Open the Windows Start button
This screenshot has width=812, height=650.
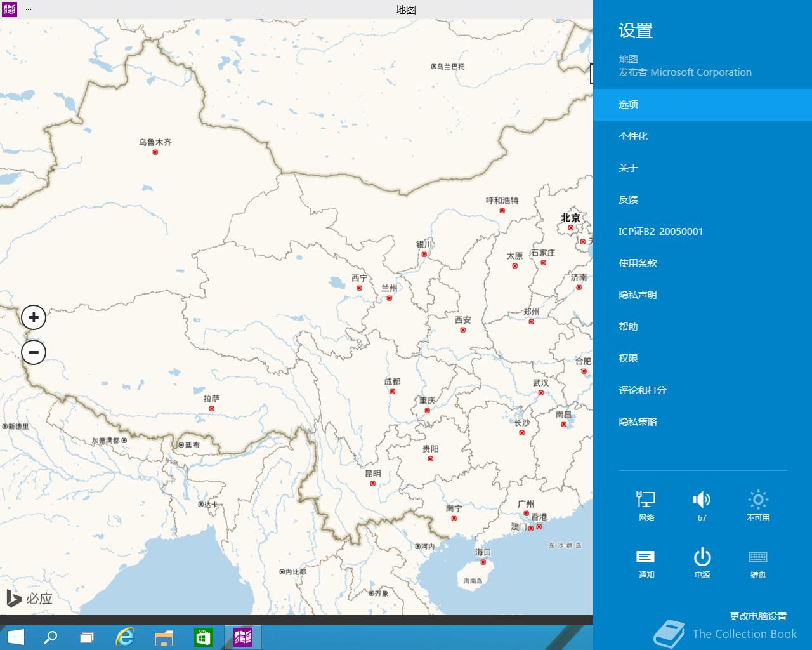(15, 637)
